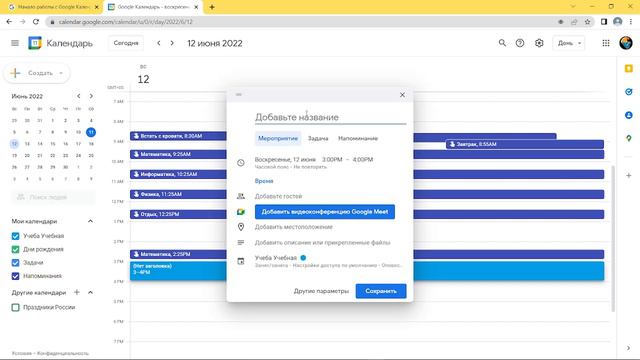Viewport: 640px width, 360px height.
Task: Click calendar color dot next to Учеба Учебная
Action: tap(303, 258)
